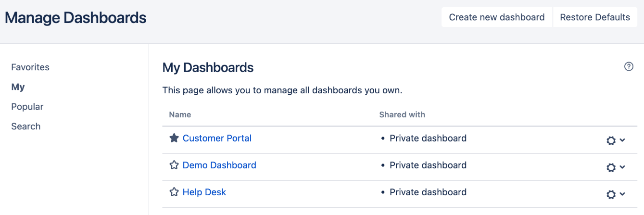Click Create new dashboard button
644x215 pixels.
click(497, 17)
